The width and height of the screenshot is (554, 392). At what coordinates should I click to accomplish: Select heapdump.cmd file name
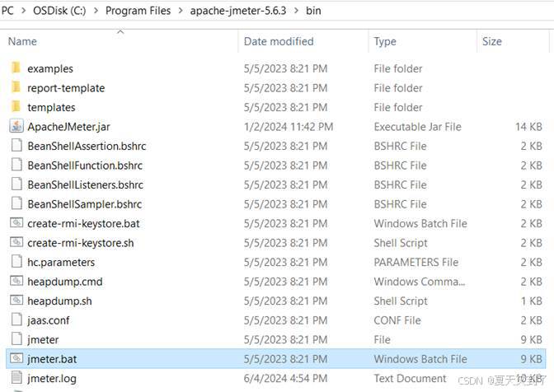64,282
